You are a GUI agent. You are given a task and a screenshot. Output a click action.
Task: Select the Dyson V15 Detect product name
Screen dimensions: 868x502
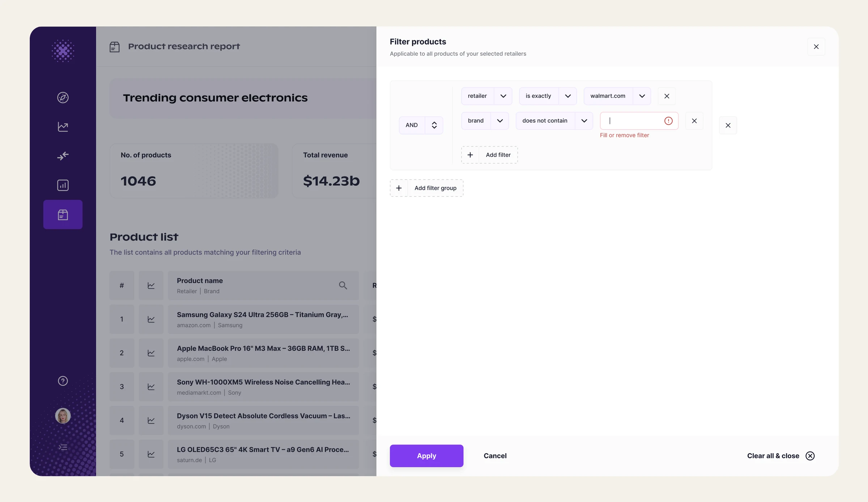263,416
